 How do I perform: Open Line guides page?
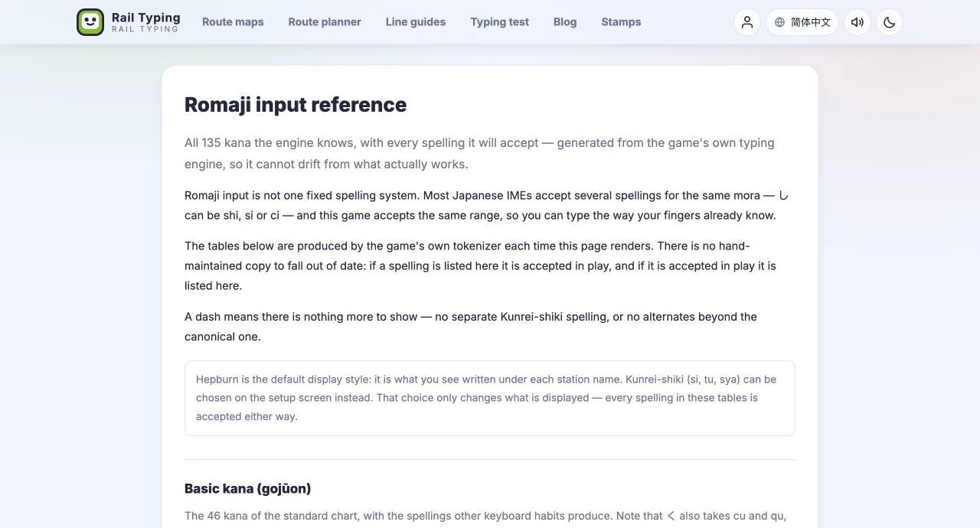pos(416,22)
